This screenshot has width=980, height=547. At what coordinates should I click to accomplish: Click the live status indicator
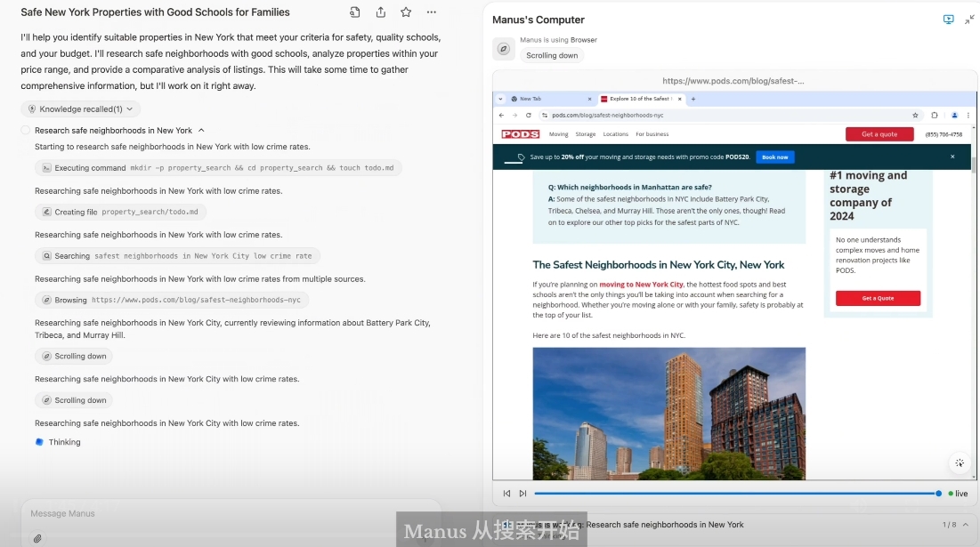(x=958, y=494)
